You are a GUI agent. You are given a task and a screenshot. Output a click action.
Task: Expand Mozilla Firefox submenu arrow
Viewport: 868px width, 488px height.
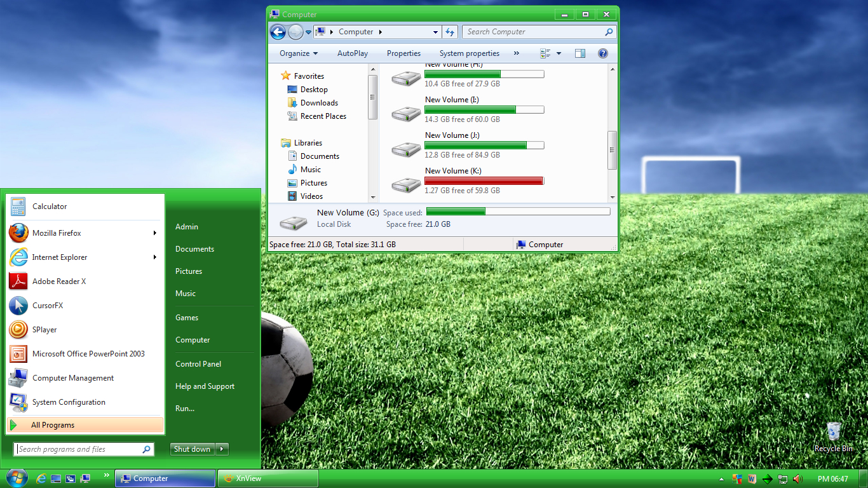click(155, 233)
